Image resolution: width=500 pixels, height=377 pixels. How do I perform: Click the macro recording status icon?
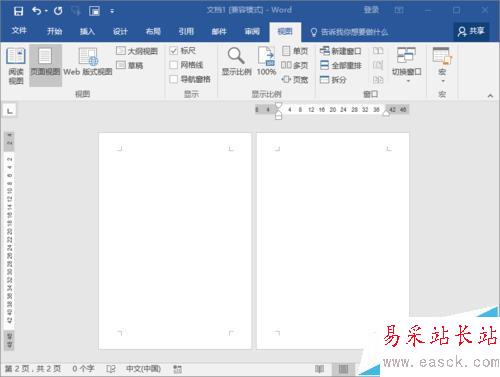point(178,369)
